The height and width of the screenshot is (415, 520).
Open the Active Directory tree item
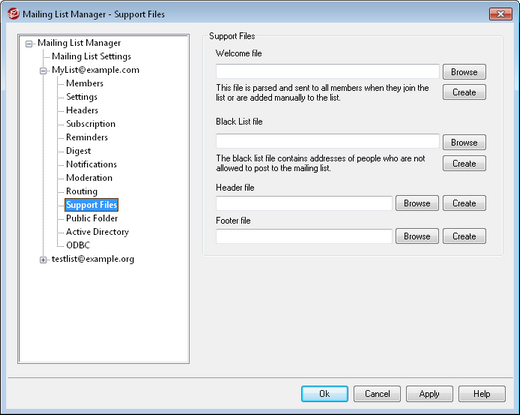[x=97, y=232]
